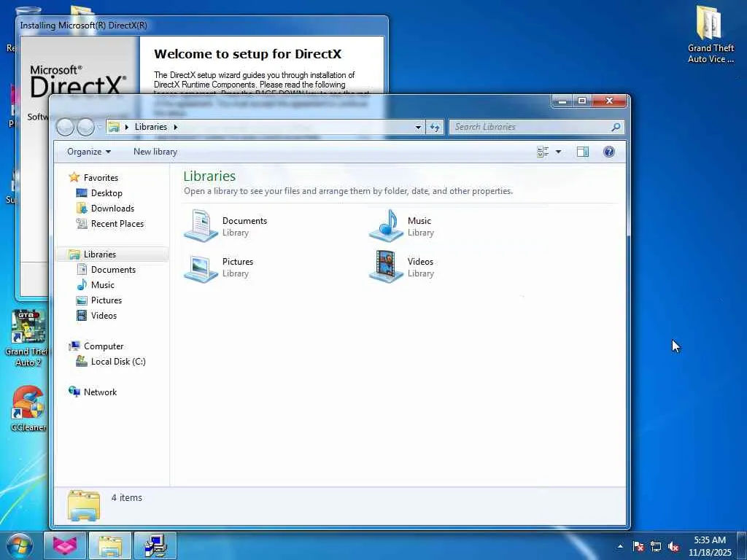Show hidden tray icons arrow

pos(620,546)
